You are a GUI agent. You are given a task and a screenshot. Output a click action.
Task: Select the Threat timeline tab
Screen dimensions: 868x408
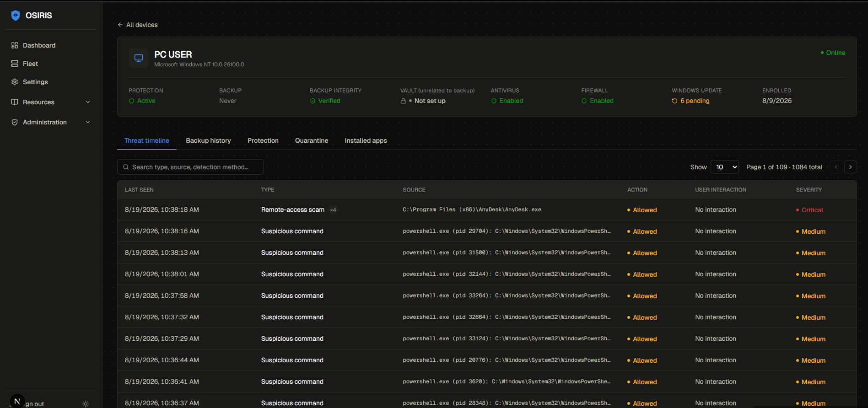point(147,140)
